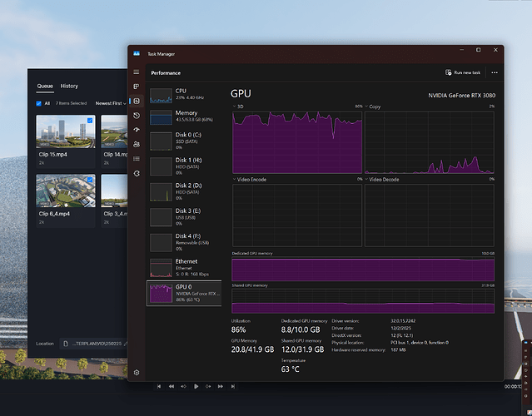Click the export Location path field
The height and width of the screenshot is (416, 532).
click(93, 344)
